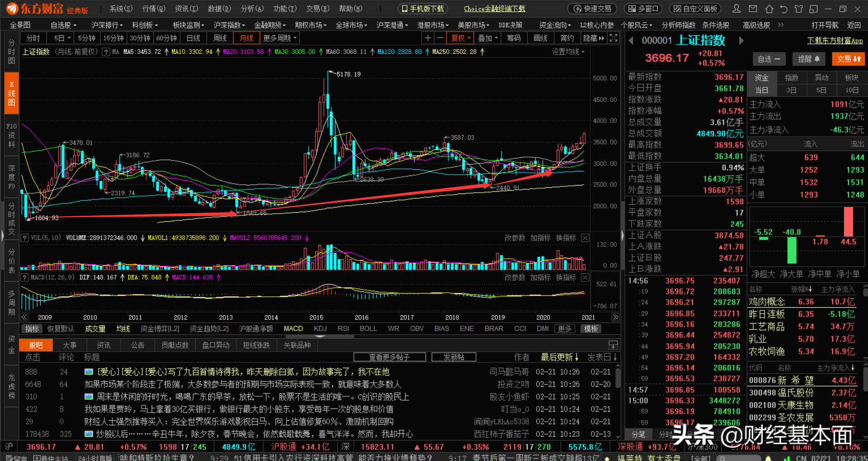Image resolution: width=868 pixels, height=461 pixels.
Task: Click orange 交易 trade button
Action: (x=849, y=59)
